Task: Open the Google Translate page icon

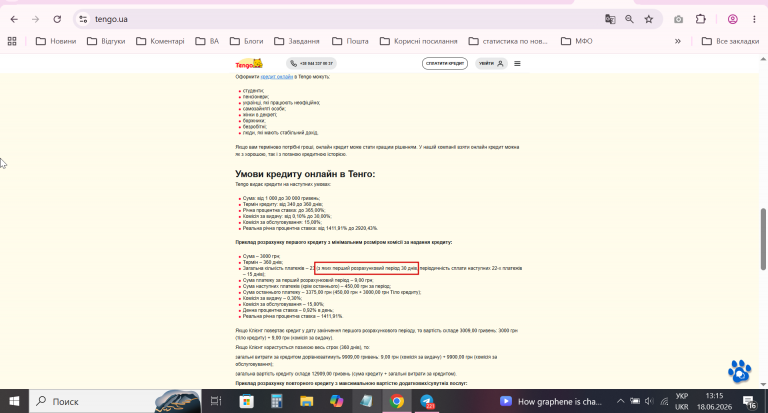Action: pos(610,19)
